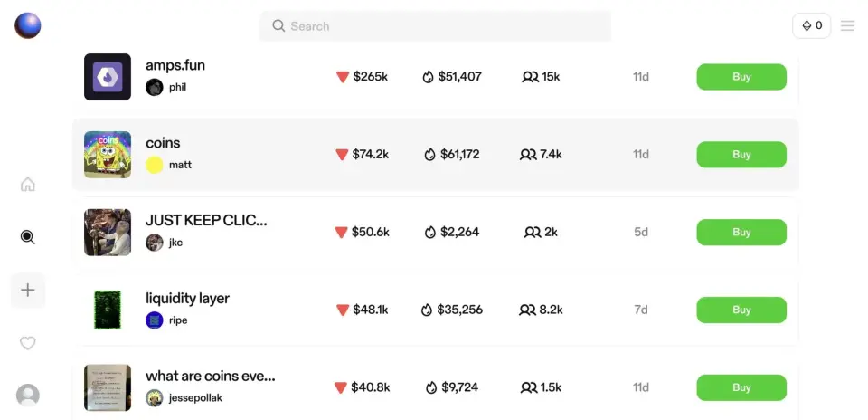Buy the amps.fun coin
The height and width of the screenshot is (420, 868).
pos(741,77)
